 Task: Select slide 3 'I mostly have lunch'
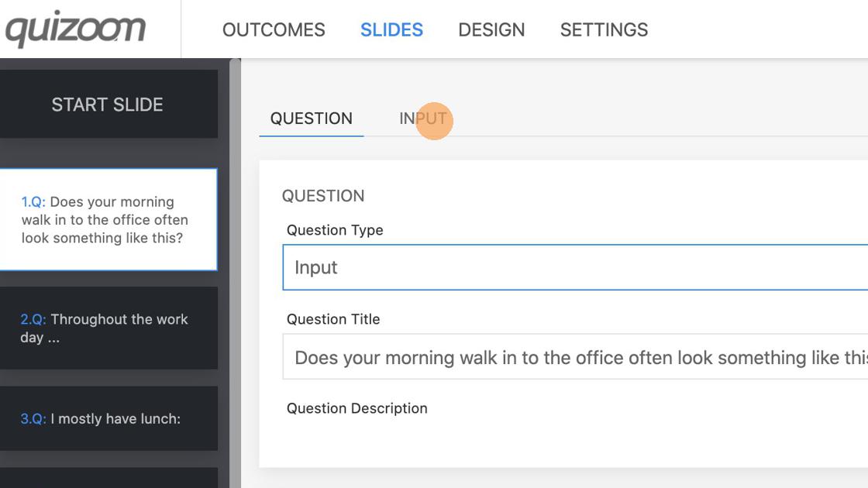107,419
